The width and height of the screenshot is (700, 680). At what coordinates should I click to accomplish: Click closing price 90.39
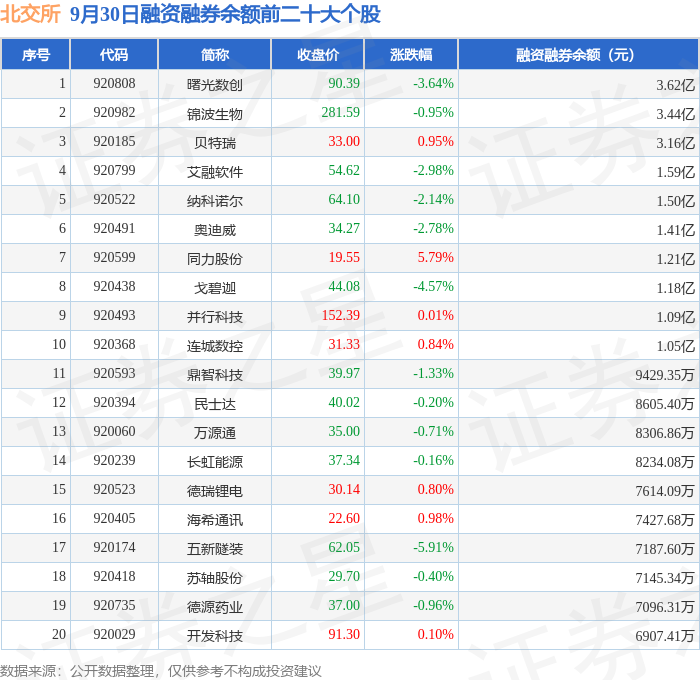coord(344,83)
